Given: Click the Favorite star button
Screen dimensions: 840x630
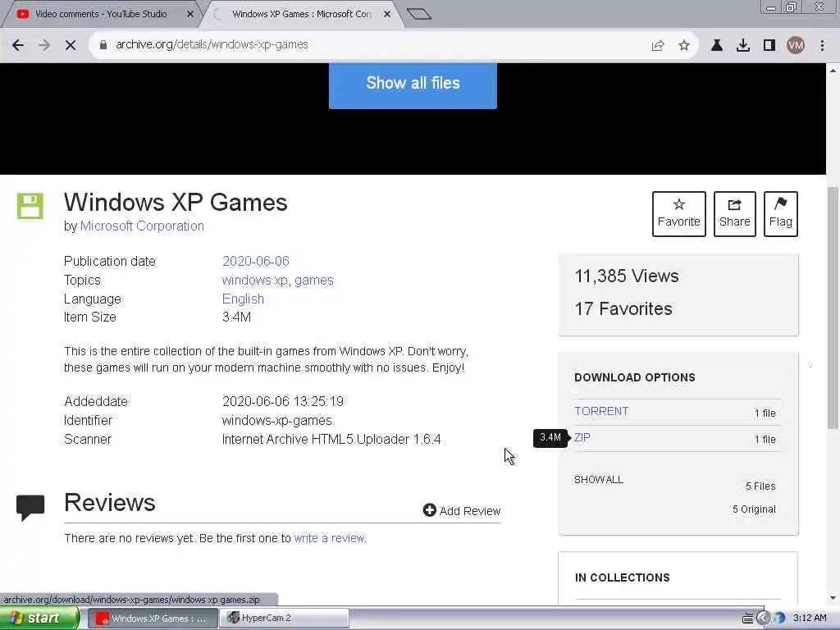Looking at the screenshot, I should pos(678,214).
